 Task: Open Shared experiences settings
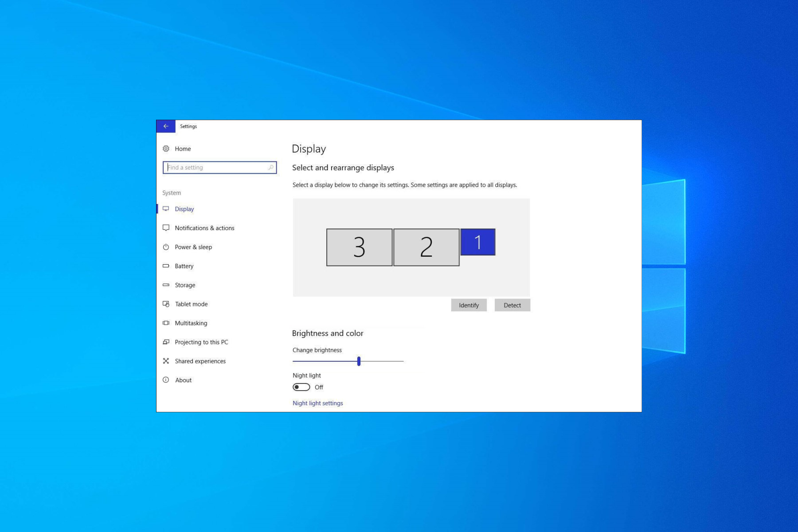click(200, 361)
